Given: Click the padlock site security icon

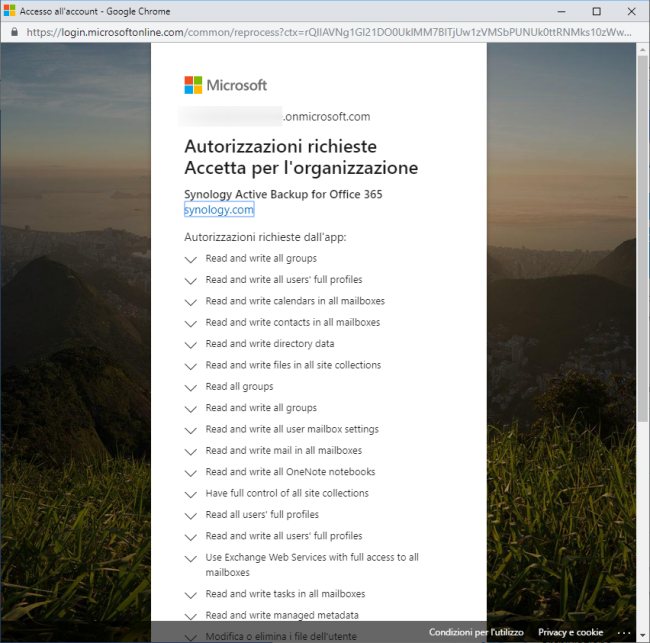Looking at the screenshot, I should 15,32.
